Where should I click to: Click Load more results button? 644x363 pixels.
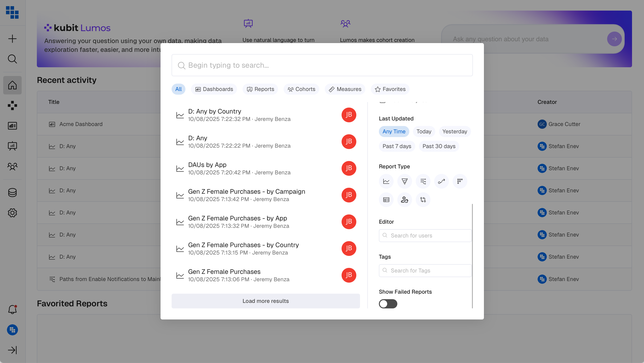[266, 301]
